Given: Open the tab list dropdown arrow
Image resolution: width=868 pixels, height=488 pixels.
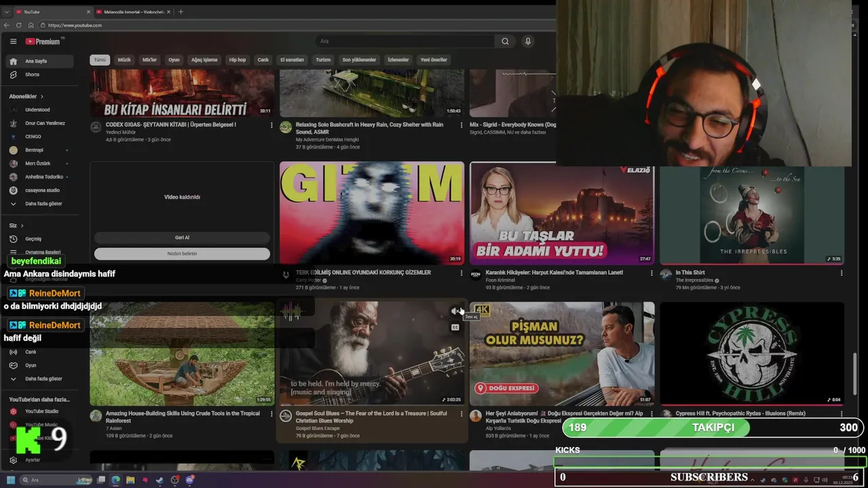Looking at the screenshot, I should click(x=5, y=12).
